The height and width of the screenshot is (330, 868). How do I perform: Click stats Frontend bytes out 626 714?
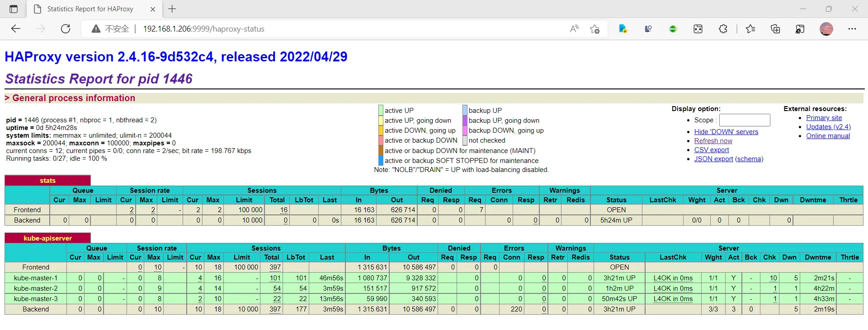pos(403,210)
